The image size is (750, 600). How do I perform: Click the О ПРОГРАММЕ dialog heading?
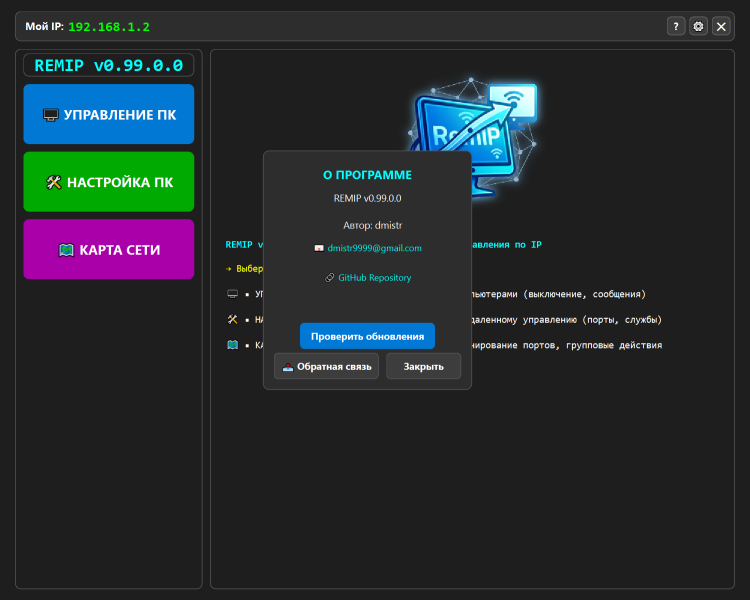367,175
